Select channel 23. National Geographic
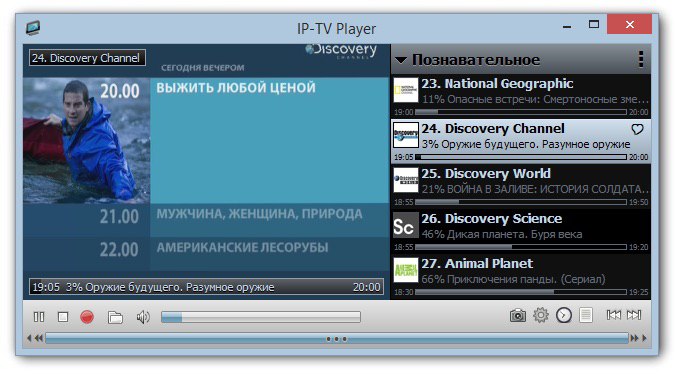The height and width of the screenshot is (374, 676). (521, 97)
